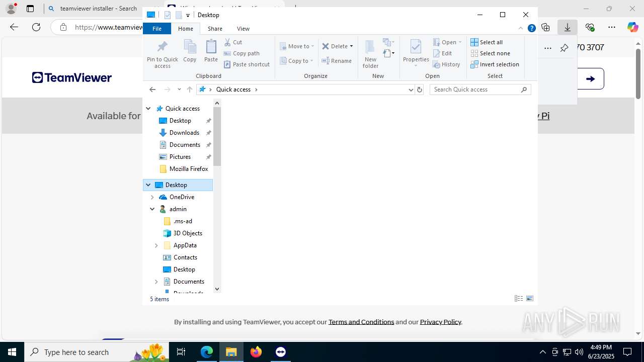Click Invert selection
This screenshot has height=362, width=644.
(495, 64)
